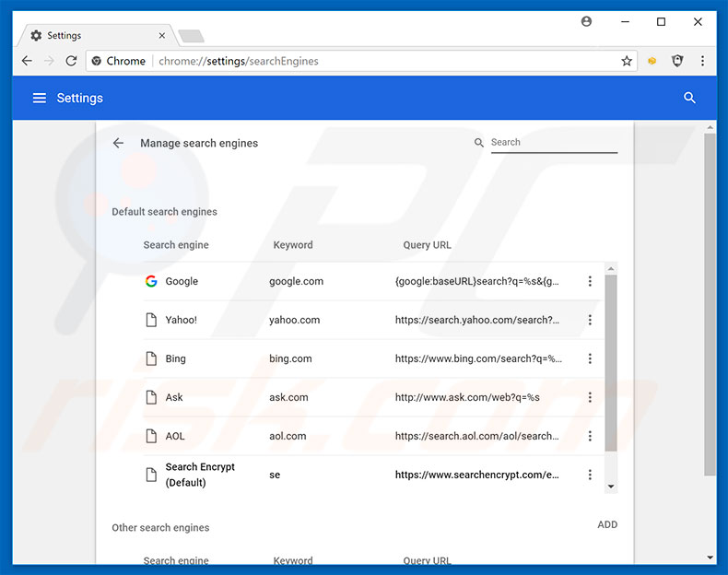This screenshot has width=728, height=575.
Task: Click the search engine list scrollbar thumb
Action: tap(611, 362)
